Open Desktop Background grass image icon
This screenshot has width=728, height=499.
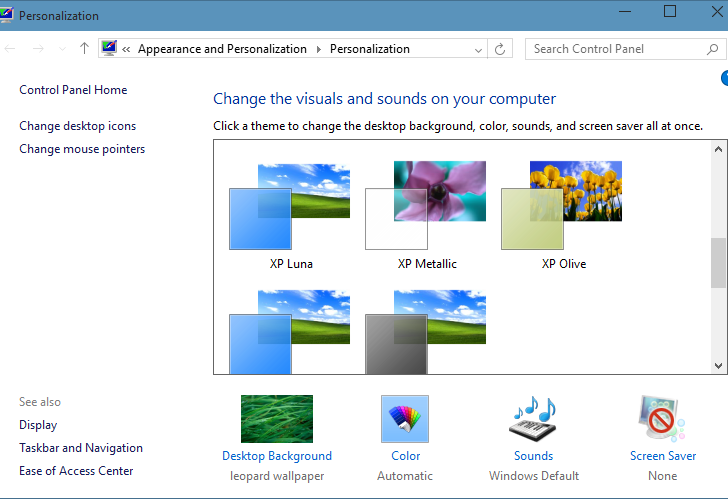(277, 419)
